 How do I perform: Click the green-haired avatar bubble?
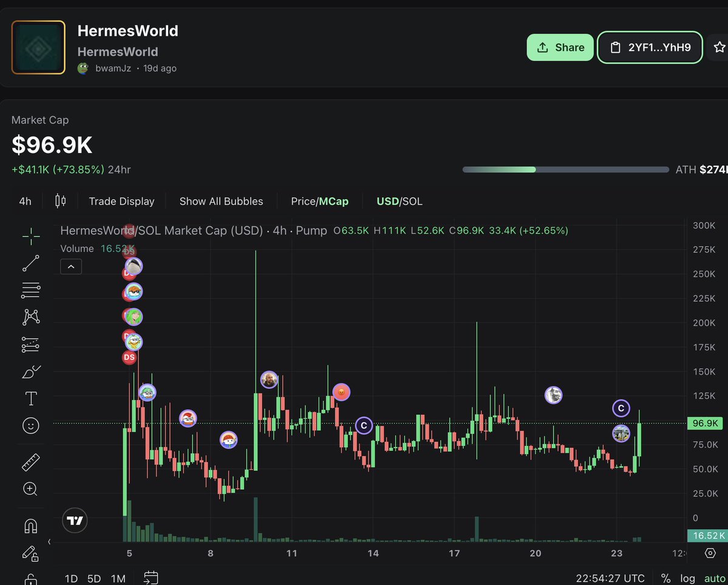[x=134, y=317]
